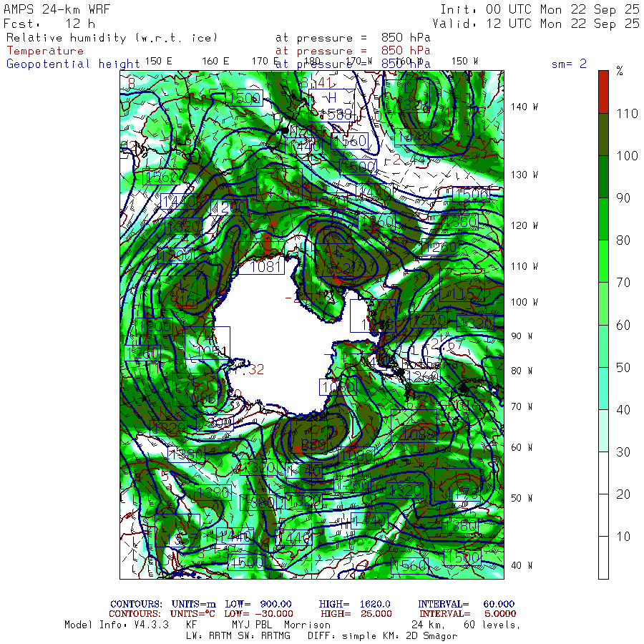The height and width of the screenshot is (644, 644).
Task: Select the "Fcst: 12 h" forecast hour label
Action: (x=49, y=24)
